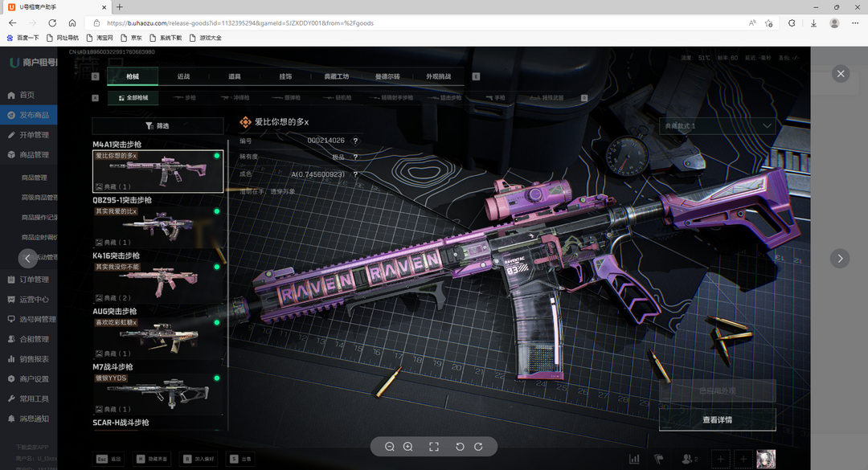Zoom in the image viewer
The width and height of the screenshot is (868, 470).
[408, 447]
